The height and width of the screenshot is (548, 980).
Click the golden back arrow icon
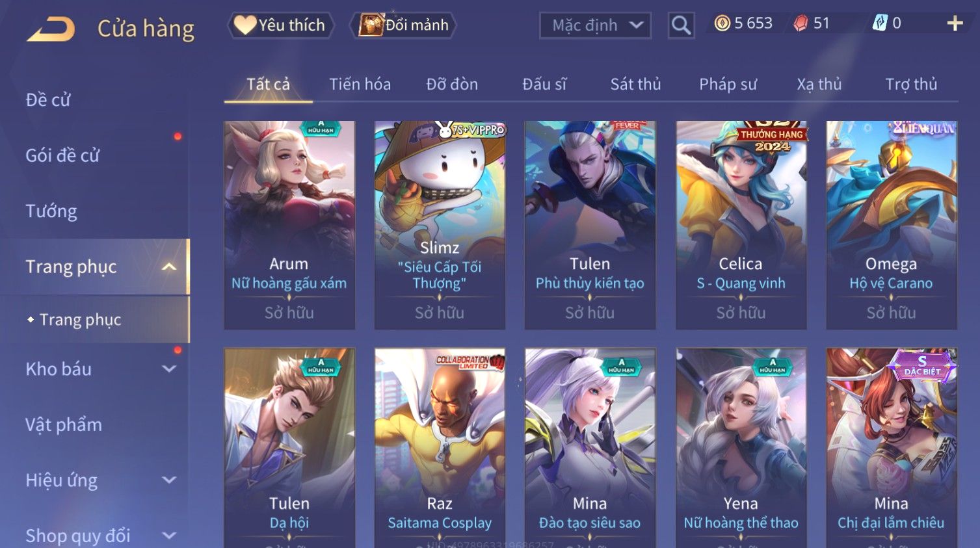point(51,29)
